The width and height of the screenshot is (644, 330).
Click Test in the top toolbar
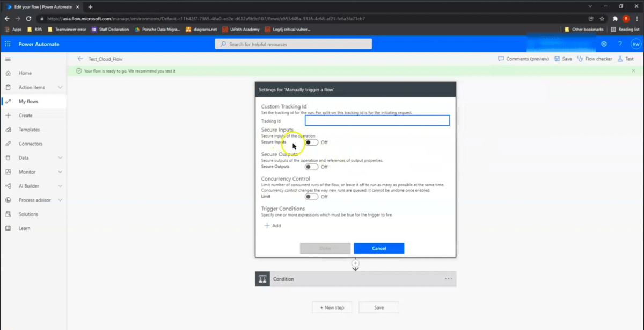[x=625, y=59]
